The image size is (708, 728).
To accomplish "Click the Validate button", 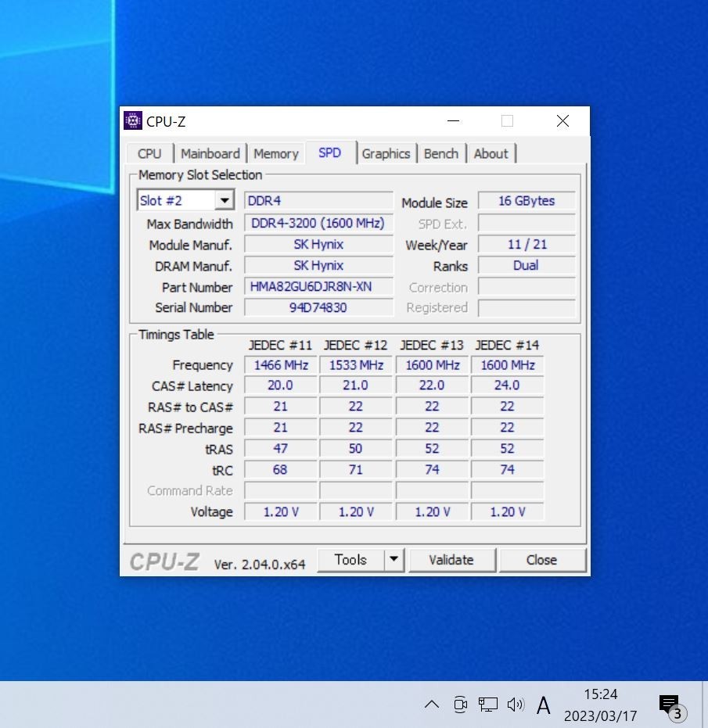I will pyautogui.click(x=451, y=559).
